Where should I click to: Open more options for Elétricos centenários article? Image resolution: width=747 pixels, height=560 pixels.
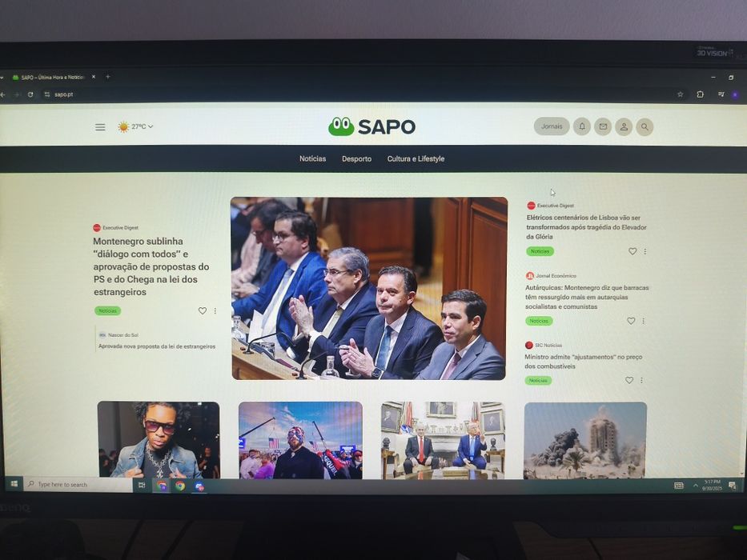point(645,251)
